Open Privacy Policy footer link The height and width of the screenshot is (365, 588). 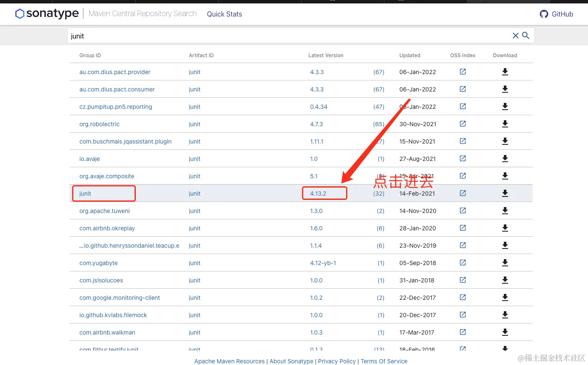[337, 361]
